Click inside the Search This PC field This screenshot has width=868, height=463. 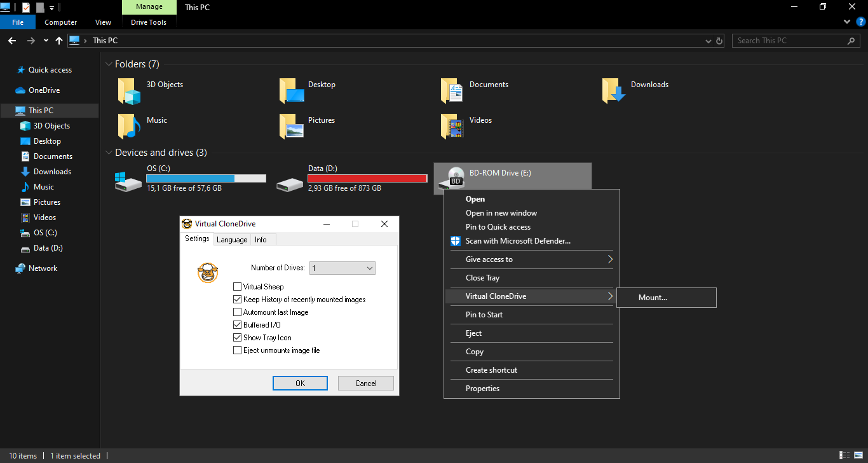[x=788, y=40]
